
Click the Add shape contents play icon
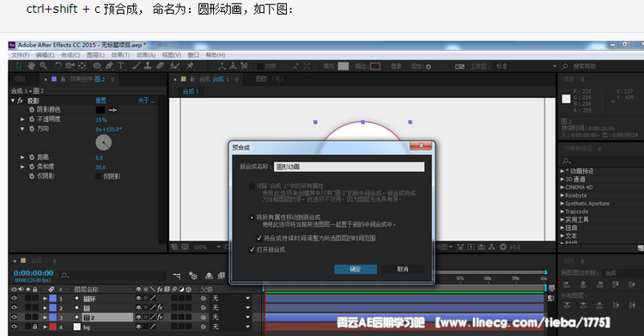click(x=428, y=66)
